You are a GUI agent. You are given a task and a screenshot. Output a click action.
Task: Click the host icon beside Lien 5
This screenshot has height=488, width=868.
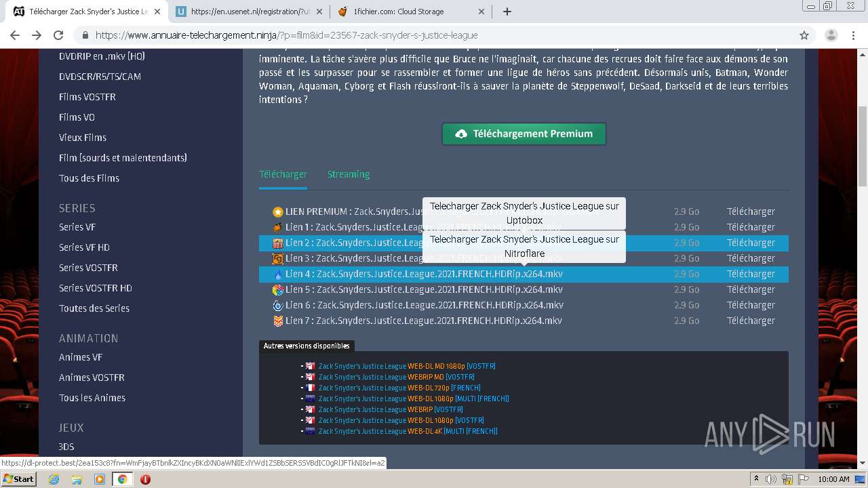[277, 289]
